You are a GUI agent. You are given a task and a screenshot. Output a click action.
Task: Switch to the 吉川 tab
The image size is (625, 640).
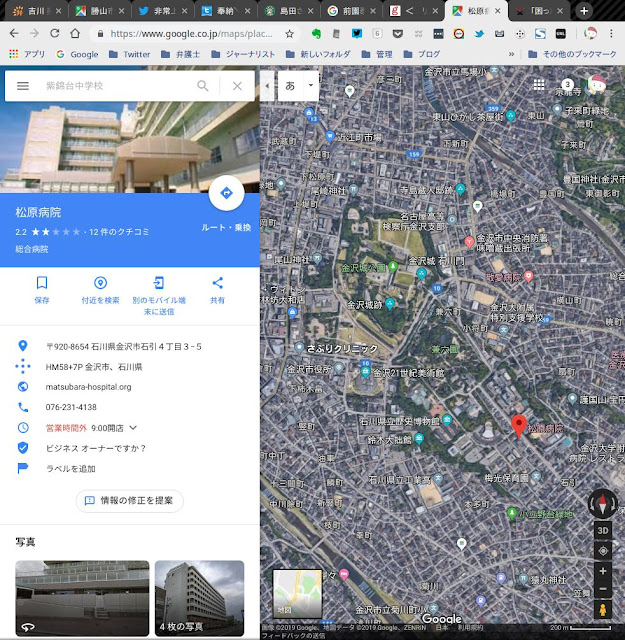coord(36,11)
